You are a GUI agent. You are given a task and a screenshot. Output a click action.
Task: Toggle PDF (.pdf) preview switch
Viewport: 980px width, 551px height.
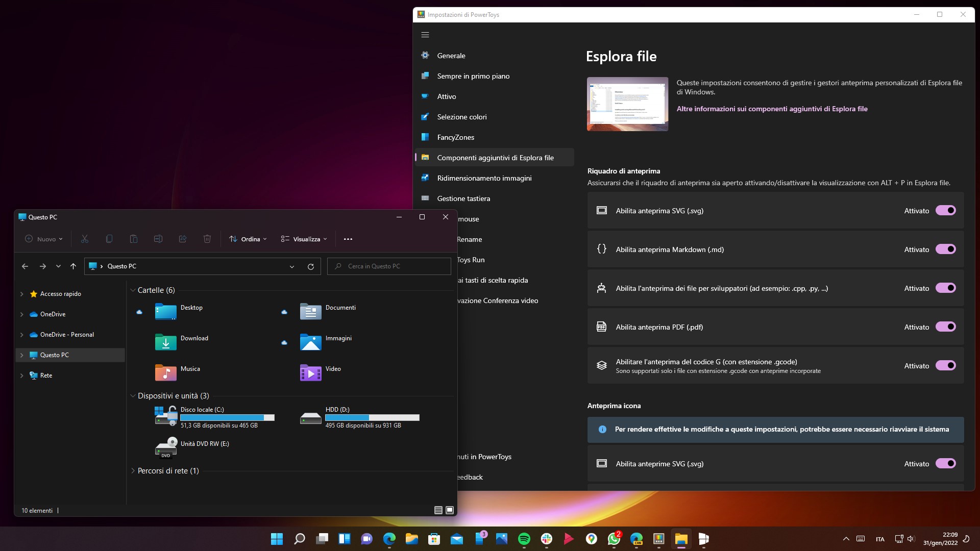click(x=945, y=327)
